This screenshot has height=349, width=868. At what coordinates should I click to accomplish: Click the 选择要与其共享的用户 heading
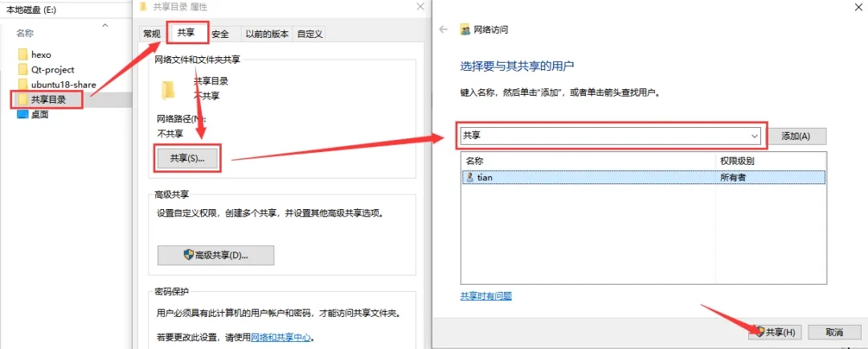coord(517,67)
